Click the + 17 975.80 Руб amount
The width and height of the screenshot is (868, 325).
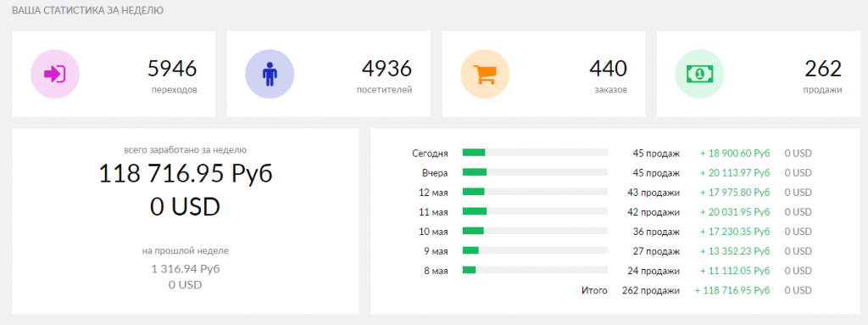(735, 193)
